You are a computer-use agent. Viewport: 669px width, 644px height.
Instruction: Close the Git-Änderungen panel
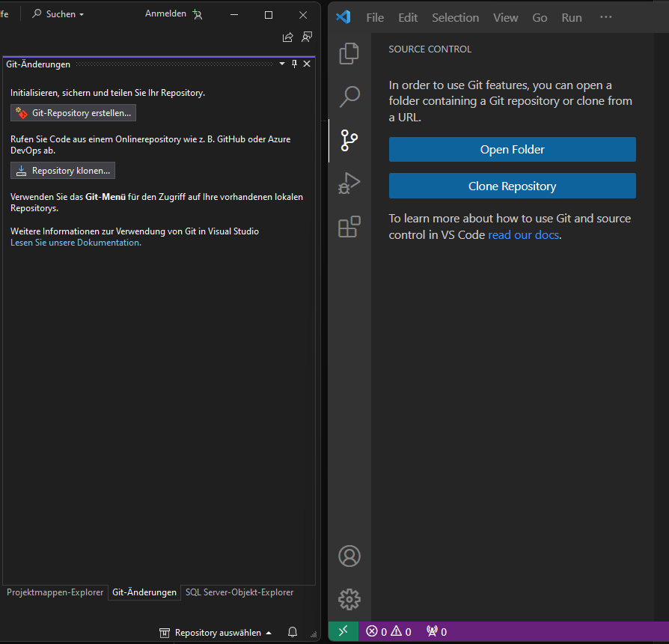(307, 64)
